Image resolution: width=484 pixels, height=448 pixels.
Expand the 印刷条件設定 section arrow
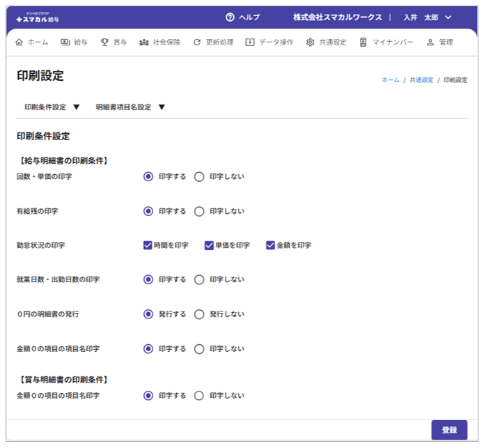[77, 107]
